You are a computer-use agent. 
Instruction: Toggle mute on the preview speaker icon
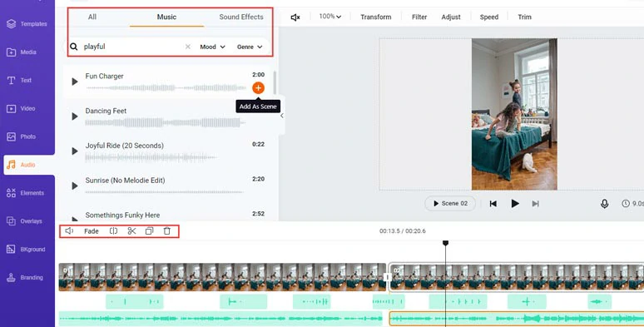(x=295, y=17)
